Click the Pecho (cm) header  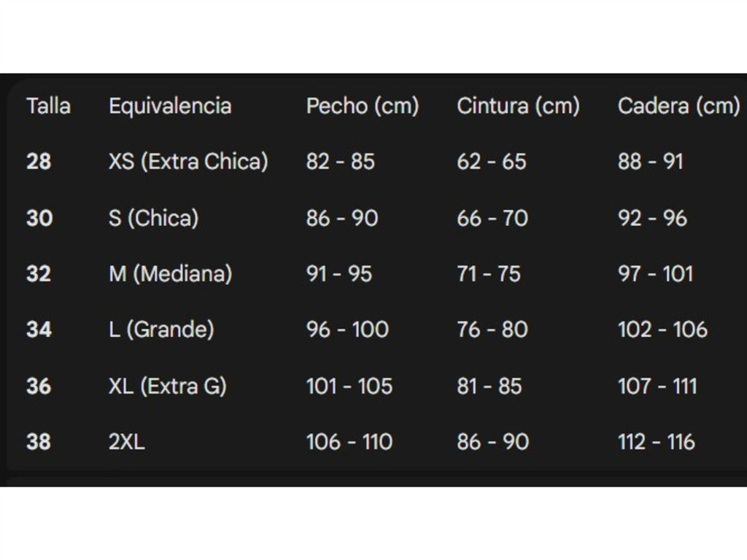coord(363,106)
